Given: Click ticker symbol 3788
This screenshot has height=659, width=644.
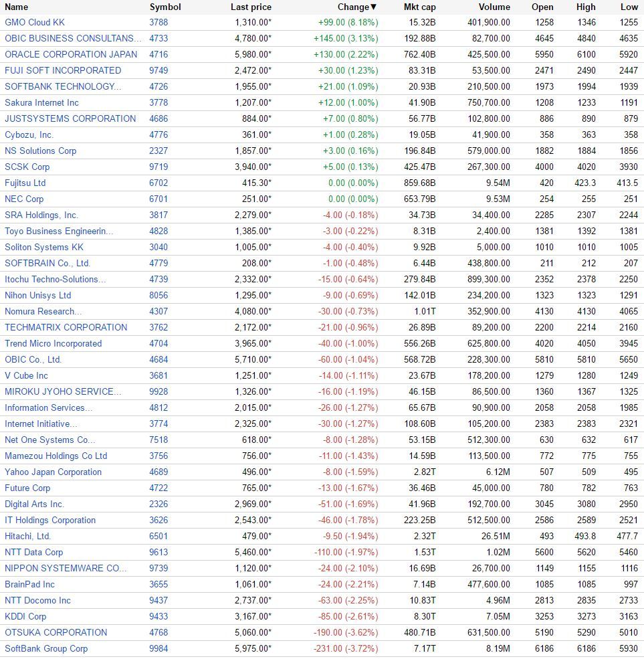Looking at the screenshot, I should (x=158, y=22).
